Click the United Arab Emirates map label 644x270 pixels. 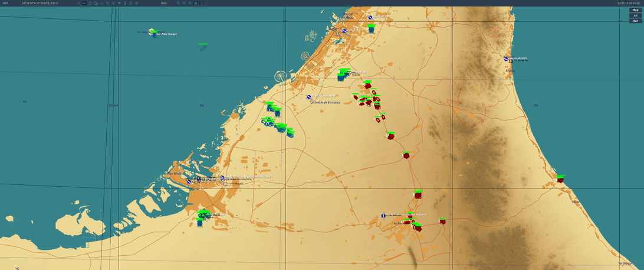coord(325,102)
